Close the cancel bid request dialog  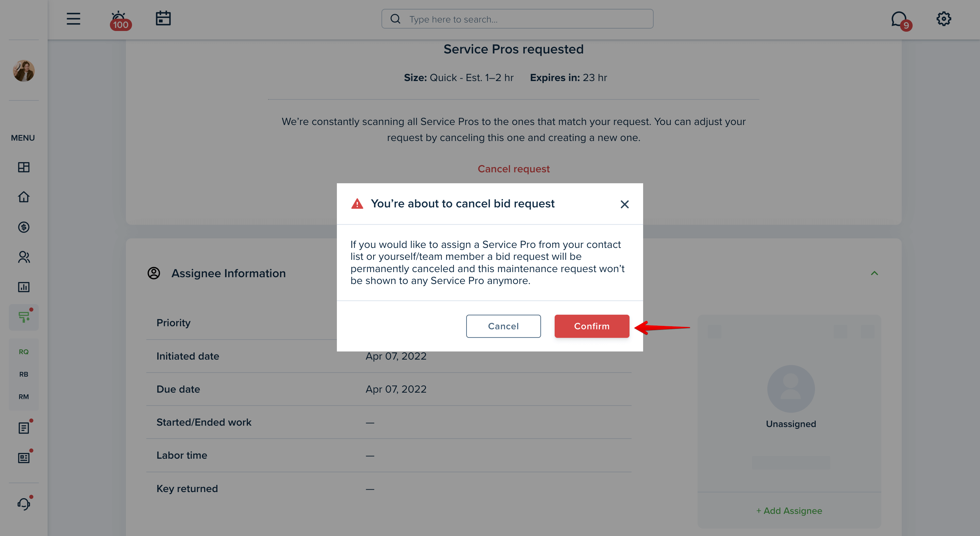pos(624,204)
